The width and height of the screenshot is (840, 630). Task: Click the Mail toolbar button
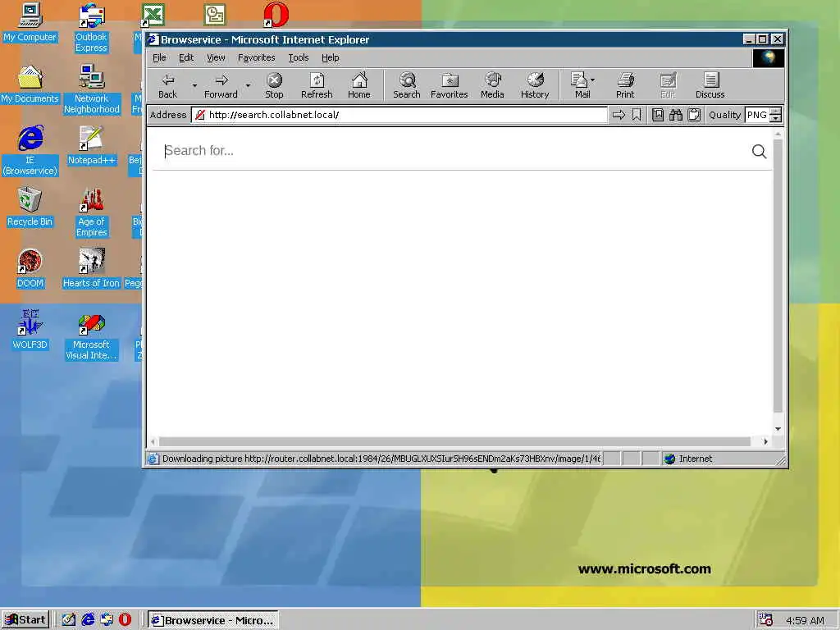[x=580, y=85]
